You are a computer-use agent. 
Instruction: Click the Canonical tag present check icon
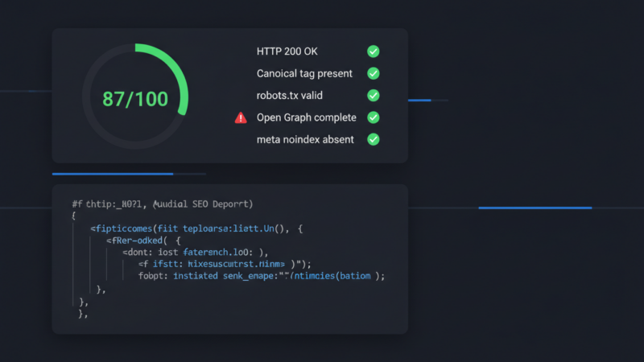[x=373, y=73]
